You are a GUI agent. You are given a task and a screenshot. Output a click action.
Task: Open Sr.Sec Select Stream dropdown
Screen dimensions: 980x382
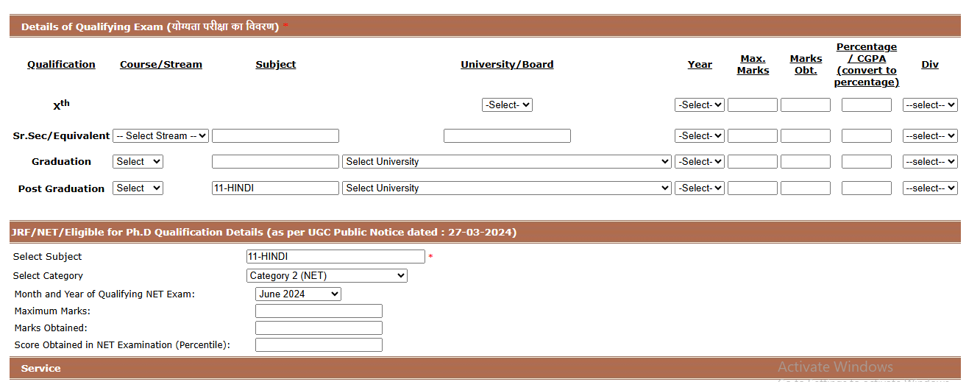coord(160,136)
